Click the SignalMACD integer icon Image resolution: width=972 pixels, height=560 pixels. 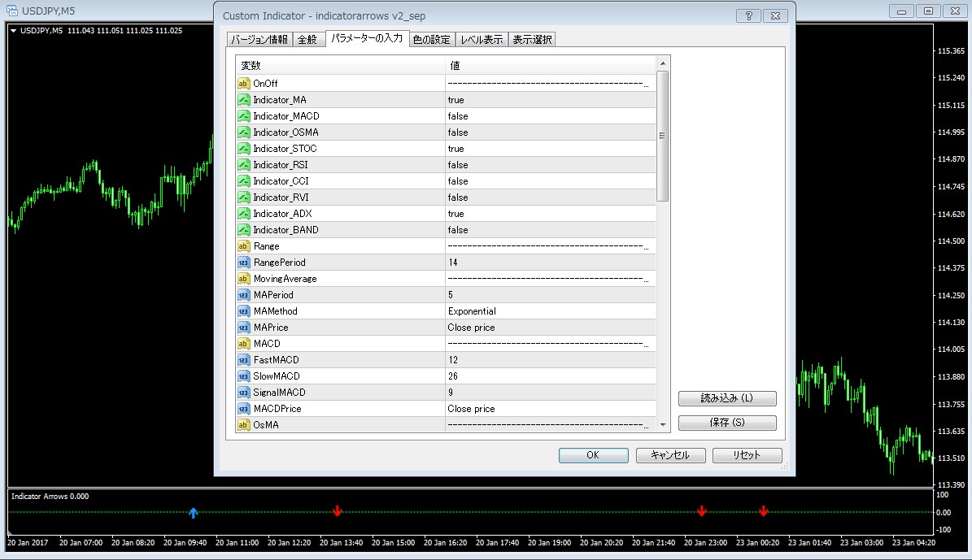244,392
